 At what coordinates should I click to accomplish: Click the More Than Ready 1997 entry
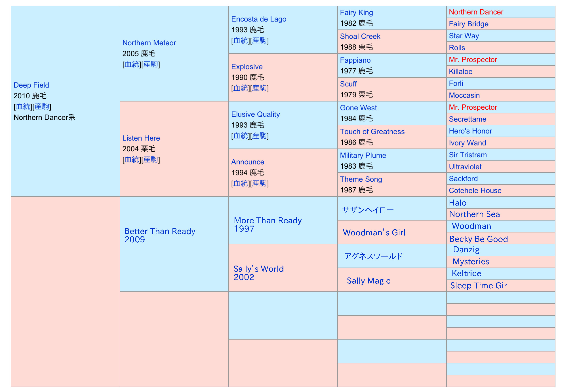[x=268, y=221]
